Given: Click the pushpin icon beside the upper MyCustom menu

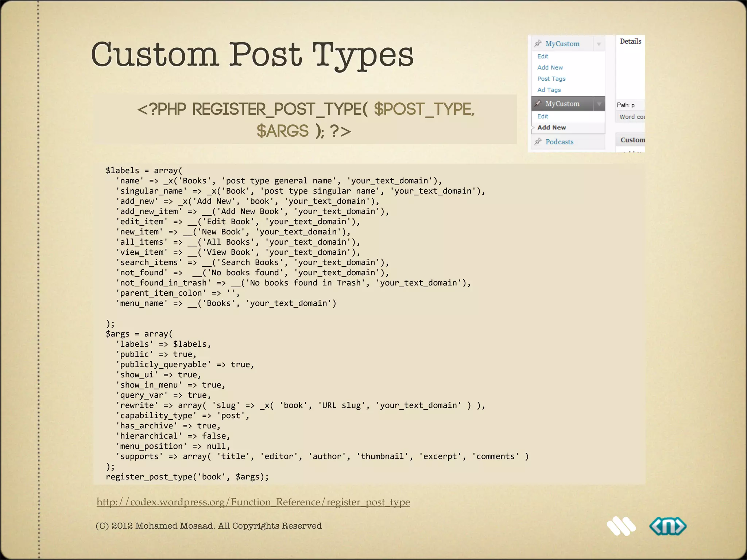Looking at the screenshot, I should [x=538, y=44].
